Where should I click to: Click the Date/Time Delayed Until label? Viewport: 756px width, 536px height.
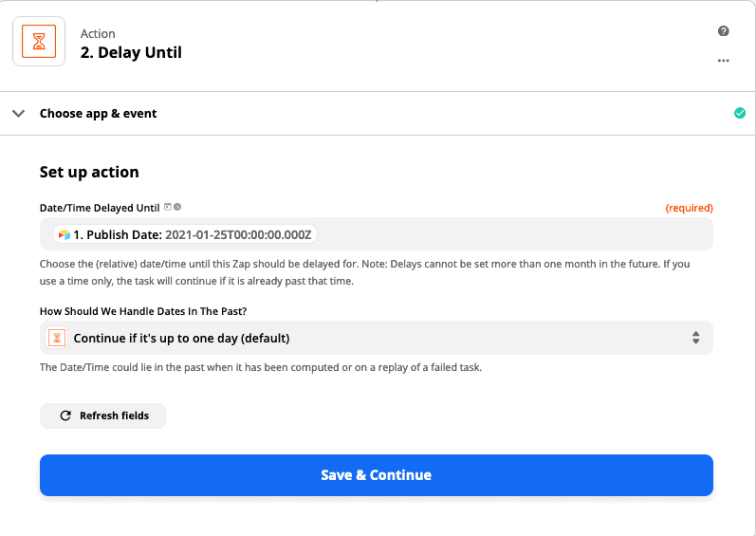pos(100,208)
